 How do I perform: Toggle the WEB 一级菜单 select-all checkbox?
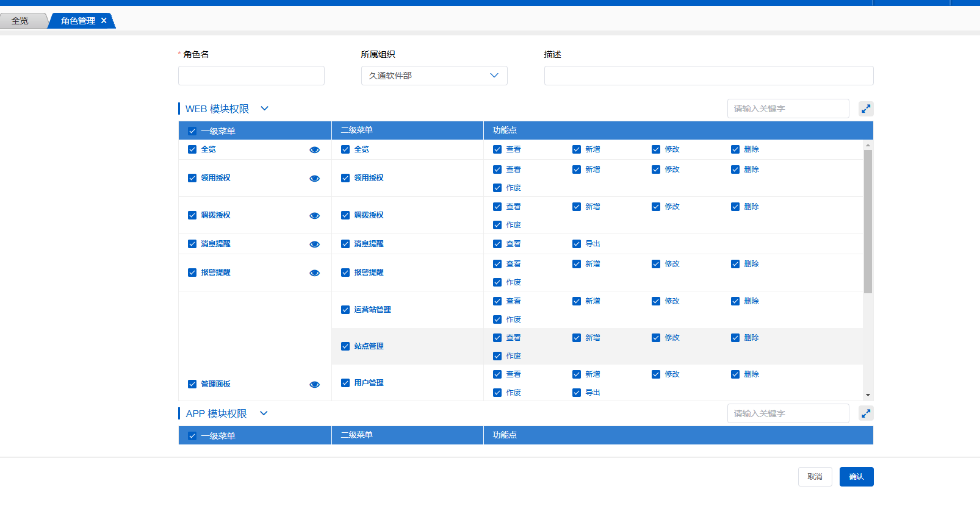[192, 131]
